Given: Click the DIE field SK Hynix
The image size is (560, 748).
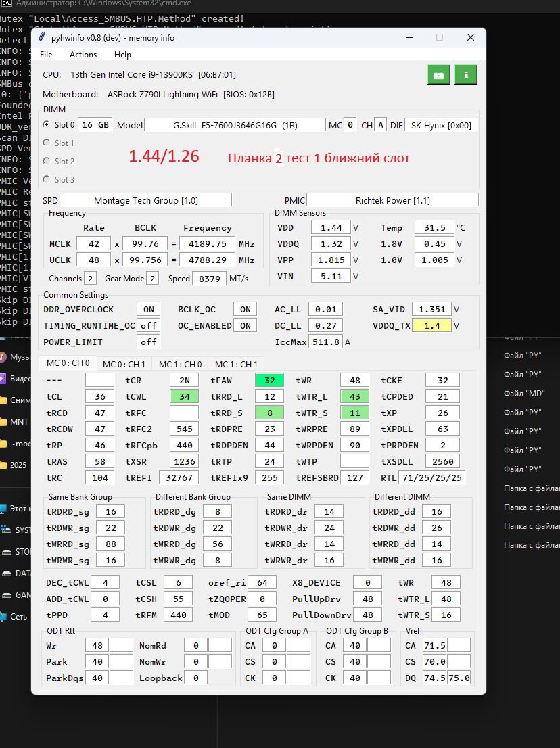Looking at the screenshot, I should click(441, 126).
